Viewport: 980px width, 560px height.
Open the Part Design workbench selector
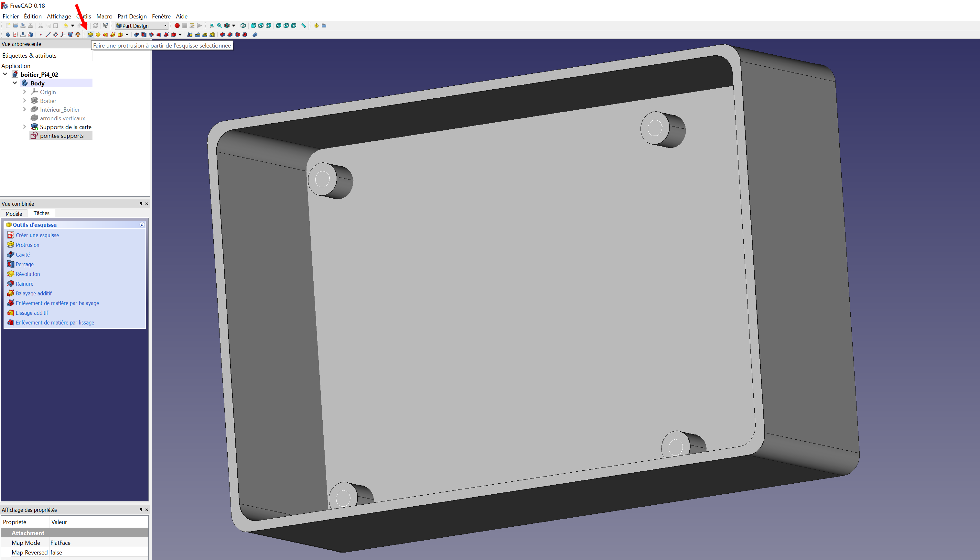click(x=142, y=26)
